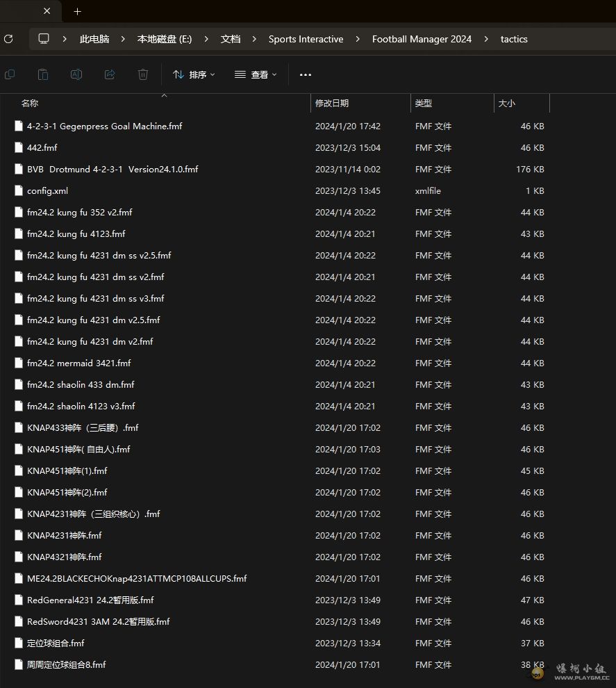Click the 176 KB size cell
Screen dimensions: 616x688
click(x=530, y=169)
